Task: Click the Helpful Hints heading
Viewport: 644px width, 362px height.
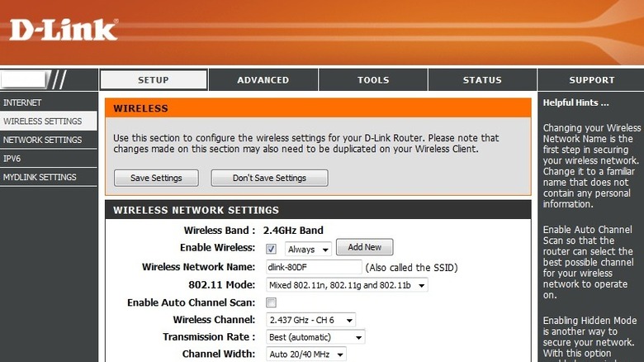Action: coord(575,102)
